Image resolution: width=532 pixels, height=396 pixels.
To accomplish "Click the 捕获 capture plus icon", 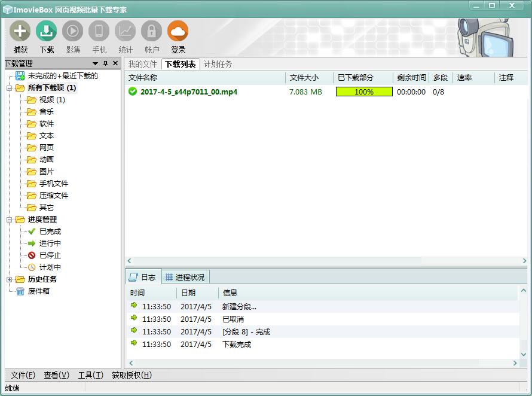I will [x=20, y=31].
